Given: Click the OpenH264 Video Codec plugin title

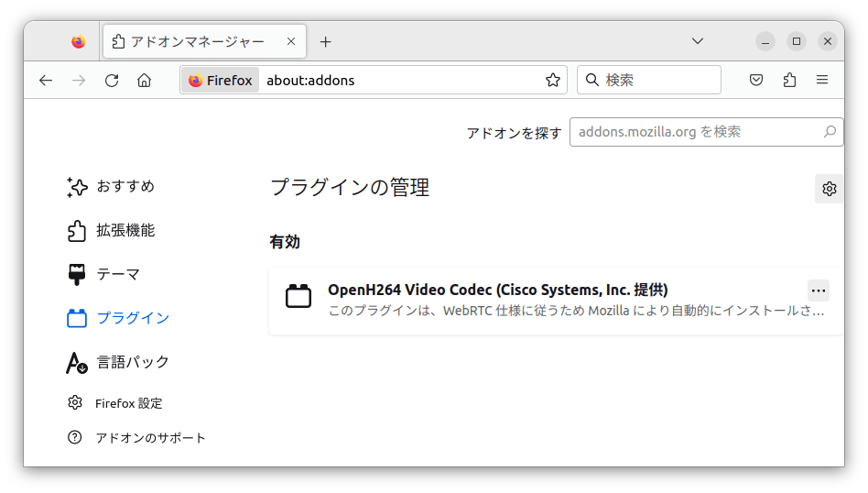Looking at the screenshot, I should (498, 290).
